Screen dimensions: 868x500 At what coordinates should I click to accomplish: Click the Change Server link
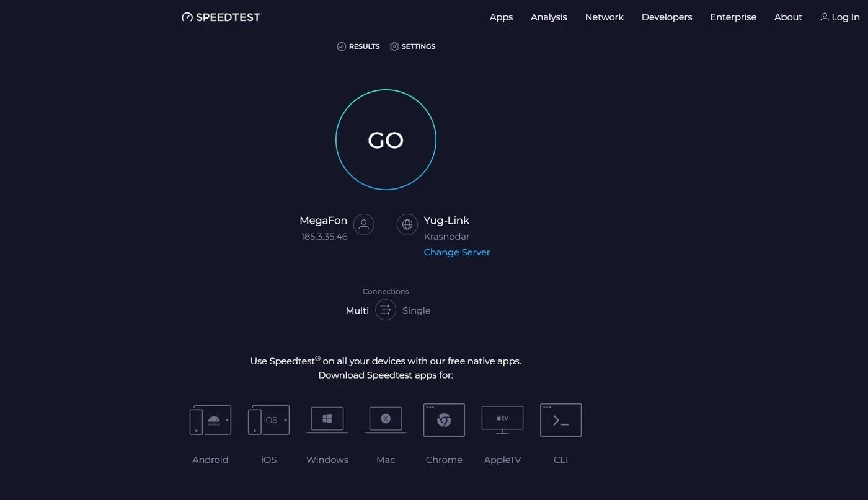click(457, 252)
